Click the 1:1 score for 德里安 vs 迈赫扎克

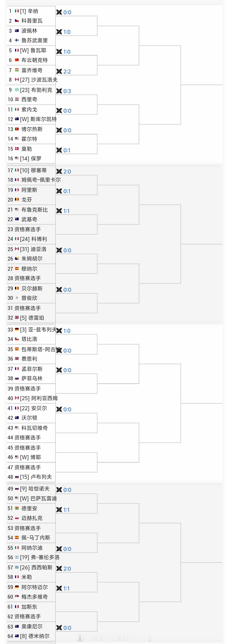(66, 510)
